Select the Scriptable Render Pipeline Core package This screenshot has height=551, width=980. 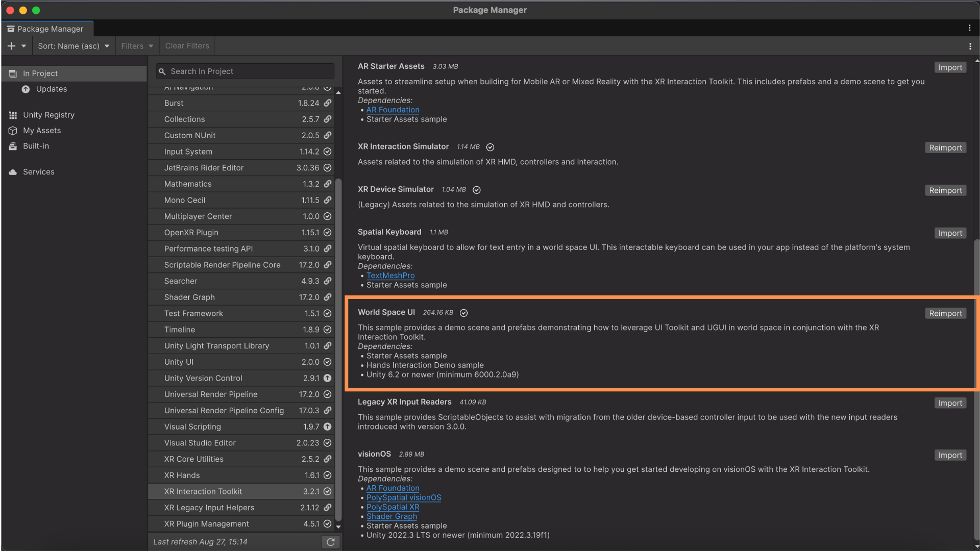pyautogui.click(x=241, y=265)
